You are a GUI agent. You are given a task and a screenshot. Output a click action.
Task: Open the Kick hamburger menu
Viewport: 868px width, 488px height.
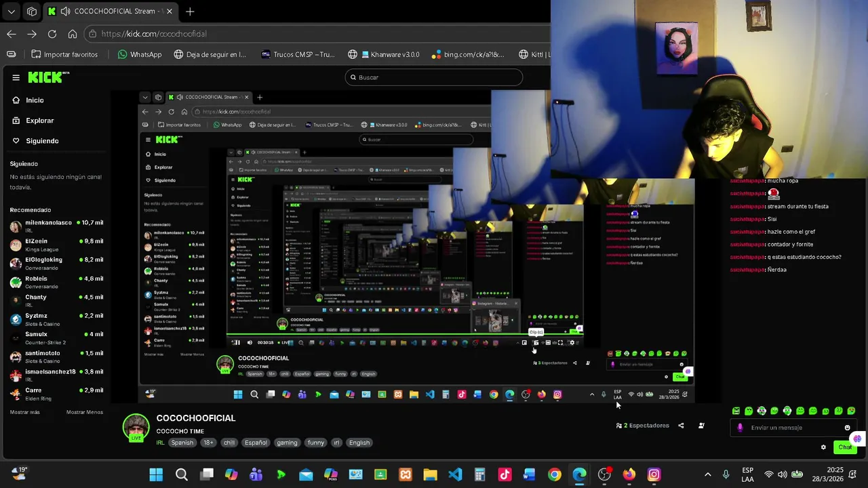(x=16, y=77)
